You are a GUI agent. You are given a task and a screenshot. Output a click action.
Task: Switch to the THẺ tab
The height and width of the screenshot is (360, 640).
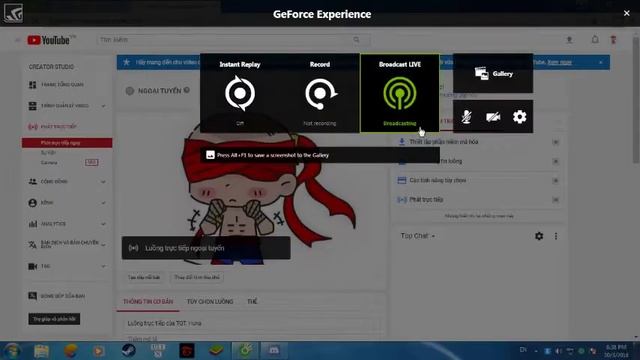pos(252,302)
